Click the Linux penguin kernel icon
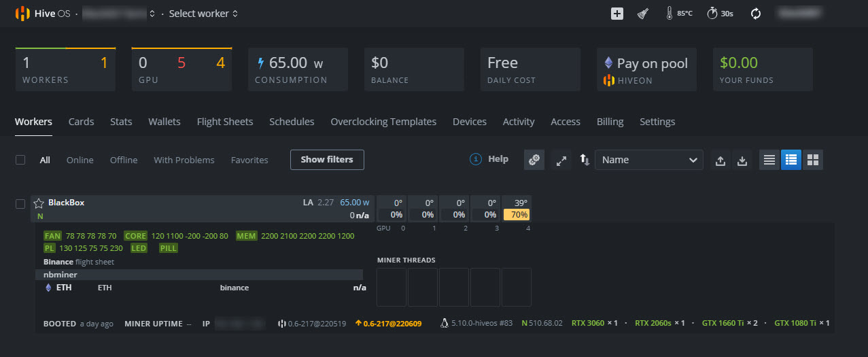The height and width of the screenshot is (357, 868). pos(445,323)
